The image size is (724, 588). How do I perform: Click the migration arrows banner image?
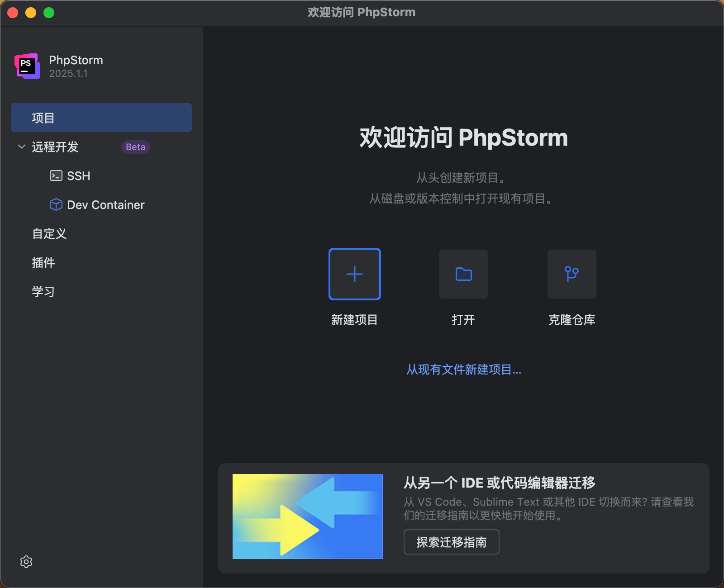coord(307,517)
